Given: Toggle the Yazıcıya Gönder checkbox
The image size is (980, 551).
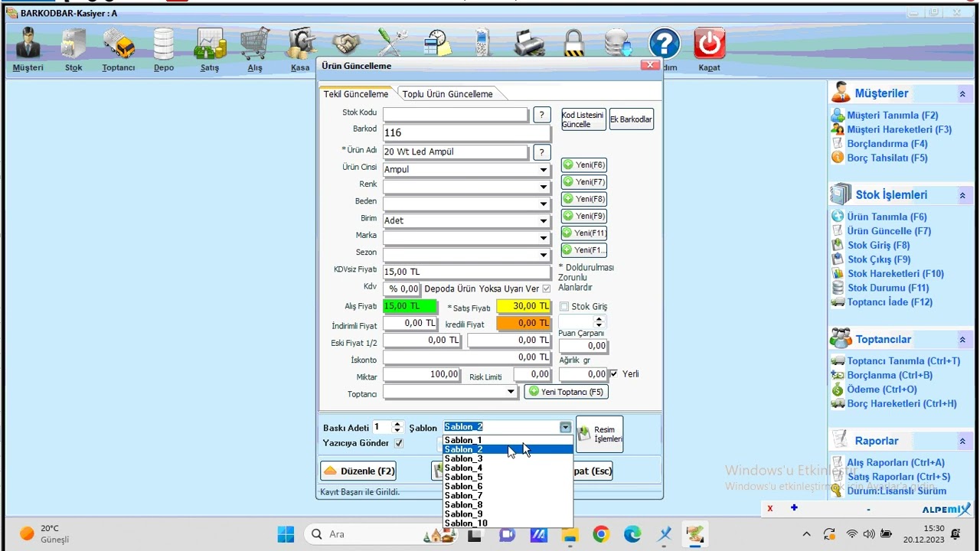Looking at the screenshot, I should point(398,443).
